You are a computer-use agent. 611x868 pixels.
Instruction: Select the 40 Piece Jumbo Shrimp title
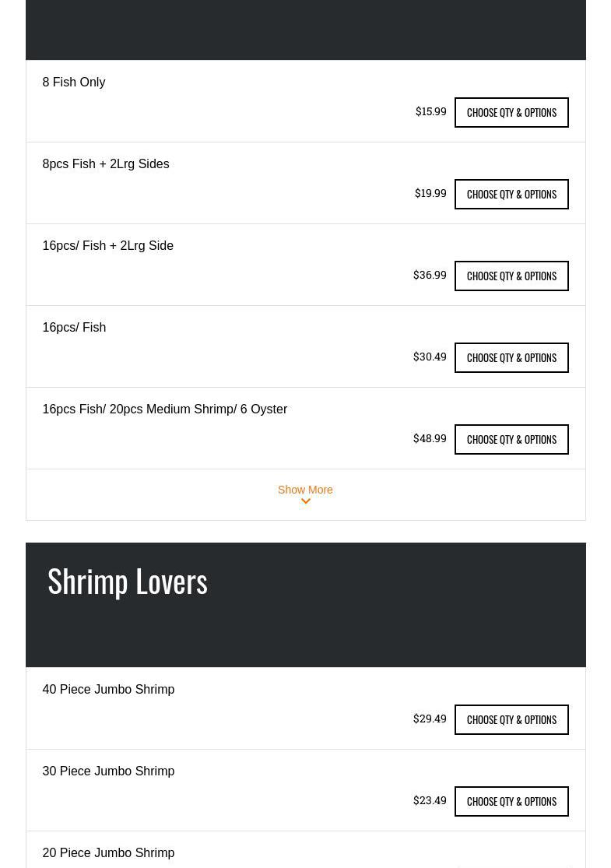click(x=108, y=689)
